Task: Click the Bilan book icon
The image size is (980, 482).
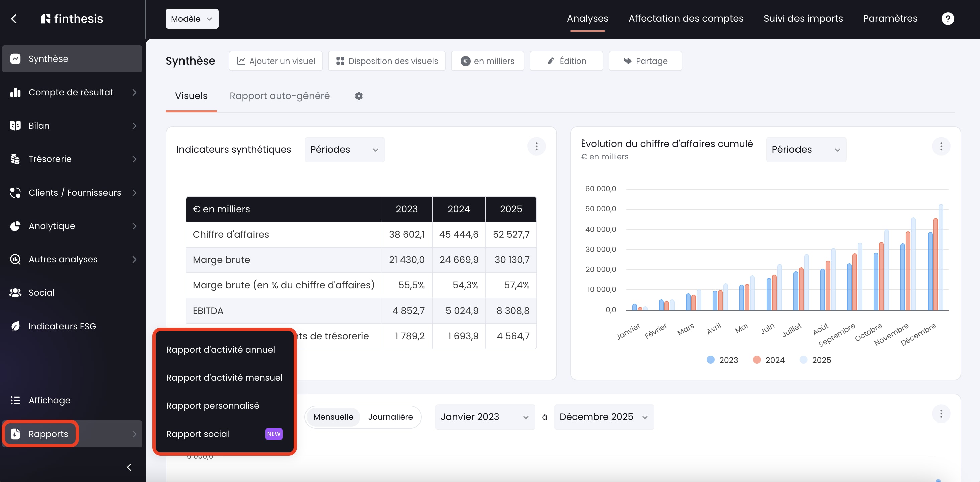Action: pyautogui.click(x=15, y=126)
